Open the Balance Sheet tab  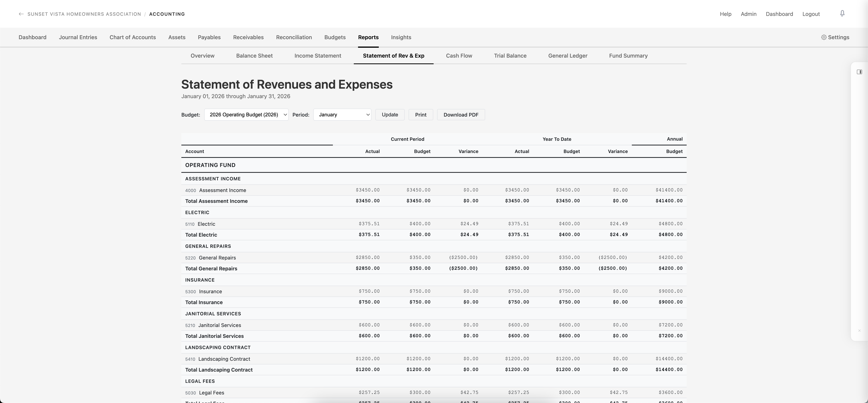(x=254, y=56)
